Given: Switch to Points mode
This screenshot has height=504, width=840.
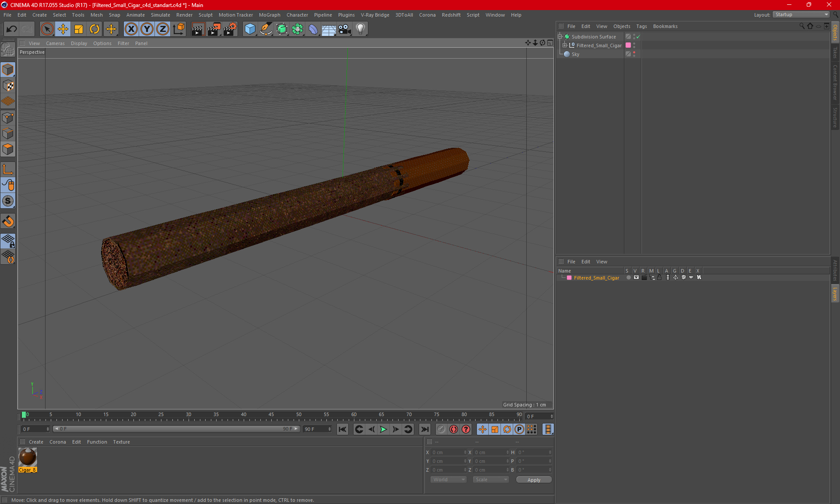Looking at the screenshot, I should tap(8, 118).
